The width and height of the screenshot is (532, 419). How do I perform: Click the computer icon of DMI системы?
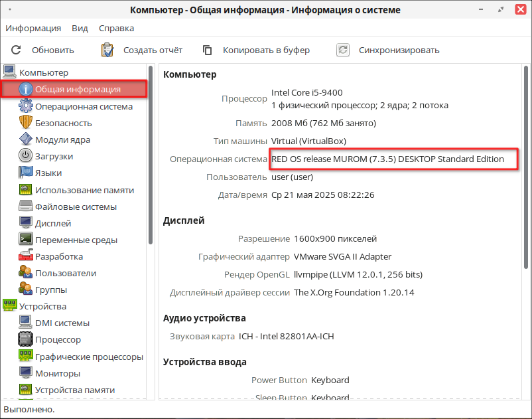[x=25, y=322]
